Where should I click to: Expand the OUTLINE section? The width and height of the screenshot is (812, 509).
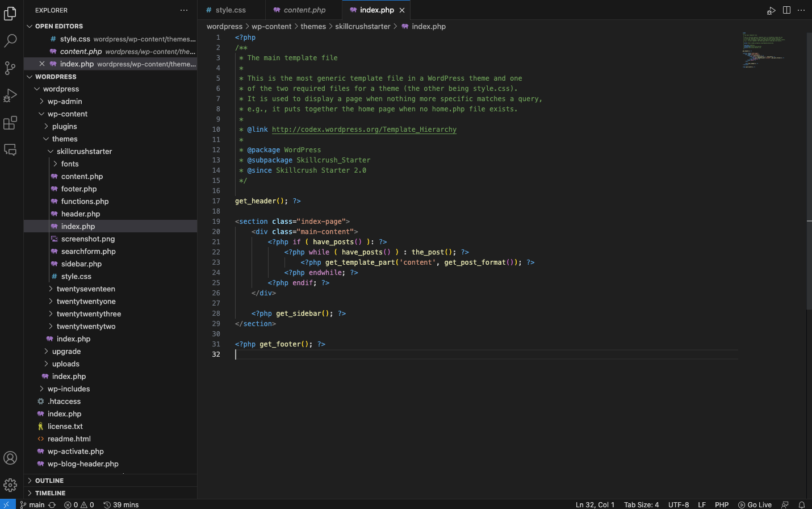[x=49, y=481]
